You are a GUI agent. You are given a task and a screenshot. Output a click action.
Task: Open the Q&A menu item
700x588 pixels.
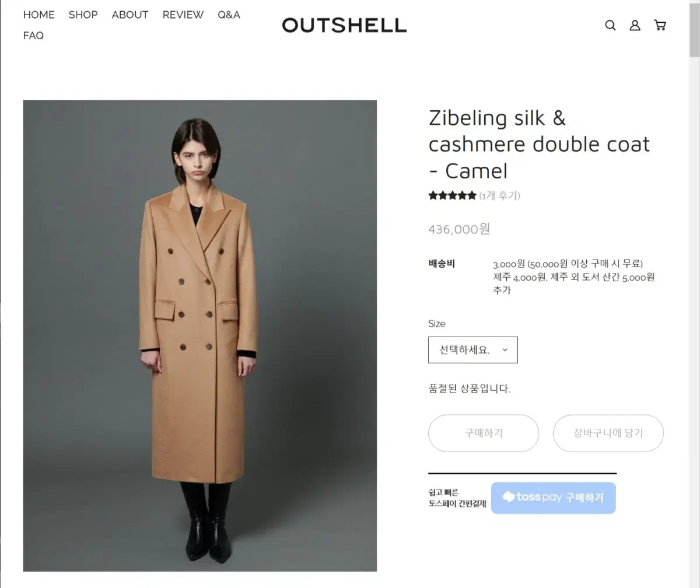pos(229,15)
